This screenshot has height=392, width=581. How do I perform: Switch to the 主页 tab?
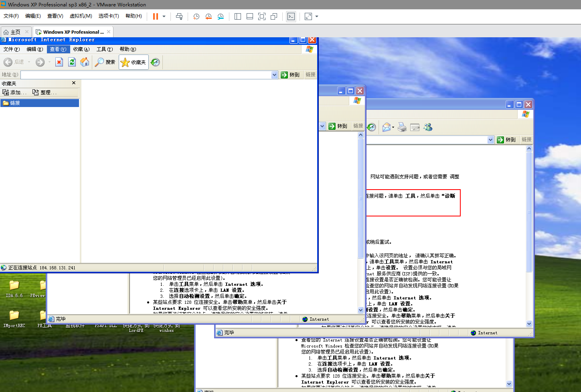[16, 32]
